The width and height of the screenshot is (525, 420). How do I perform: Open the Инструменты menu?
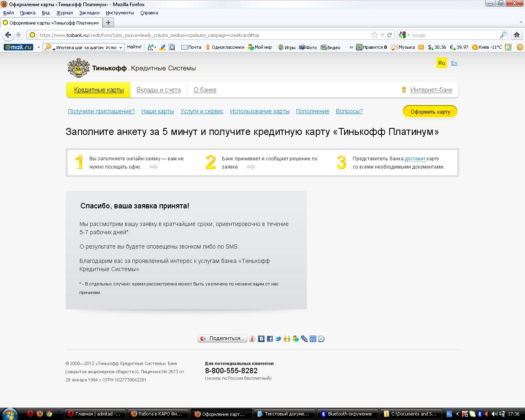tap(120, 13)
